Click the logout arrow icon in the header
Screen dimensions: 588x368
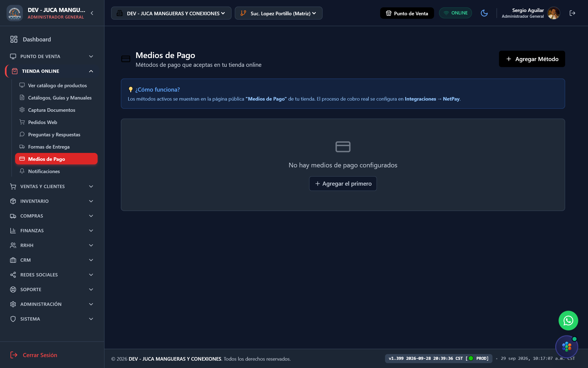click(572, 13)
